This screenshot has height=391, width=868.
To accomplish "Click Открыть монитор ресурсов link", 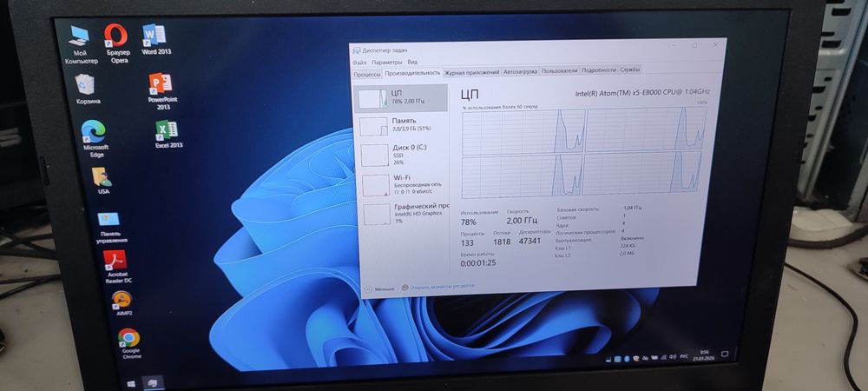I will [x=438, y=287].
